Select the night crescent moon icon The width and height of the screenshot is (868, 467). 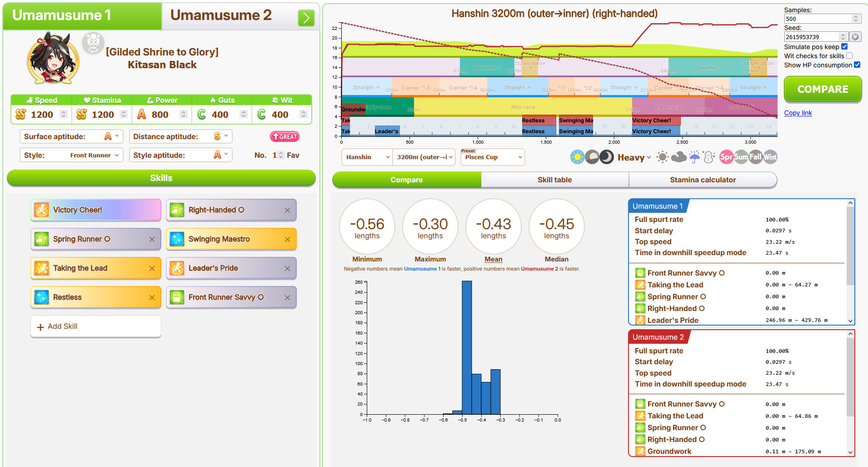pos(607,157)
